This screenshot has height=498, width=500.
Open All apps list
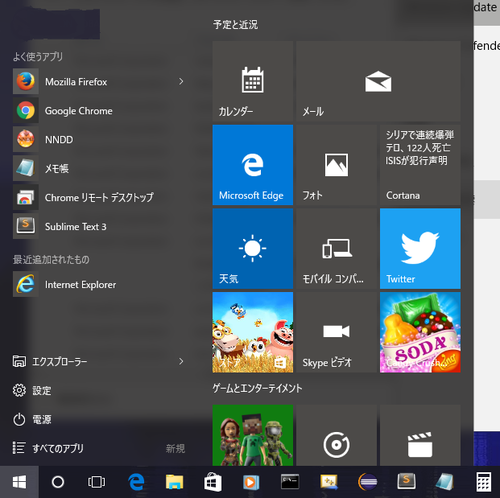pos(99,448)
